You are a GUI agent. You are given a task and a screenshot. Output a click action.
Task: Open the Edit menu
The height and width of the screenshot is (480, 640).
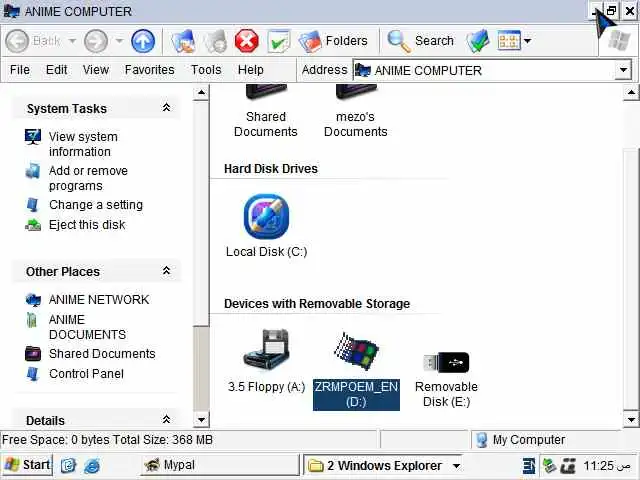(x=56, y=70)
